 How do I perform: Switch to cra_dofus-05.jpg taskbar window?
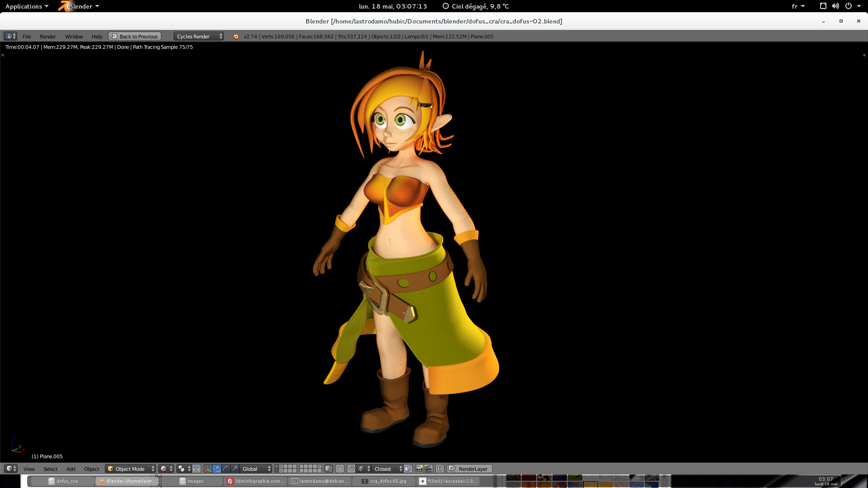(384, 481)
